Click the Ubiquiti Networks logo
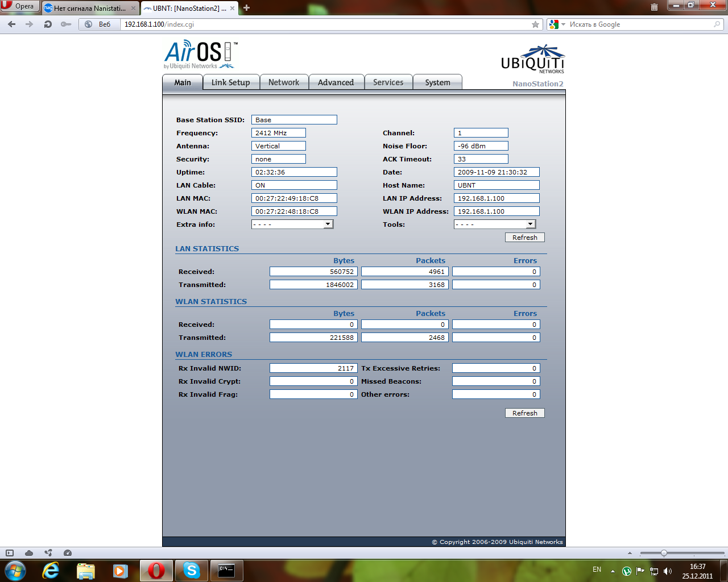This screenshot has width=728, height=582. coord(532,59)
